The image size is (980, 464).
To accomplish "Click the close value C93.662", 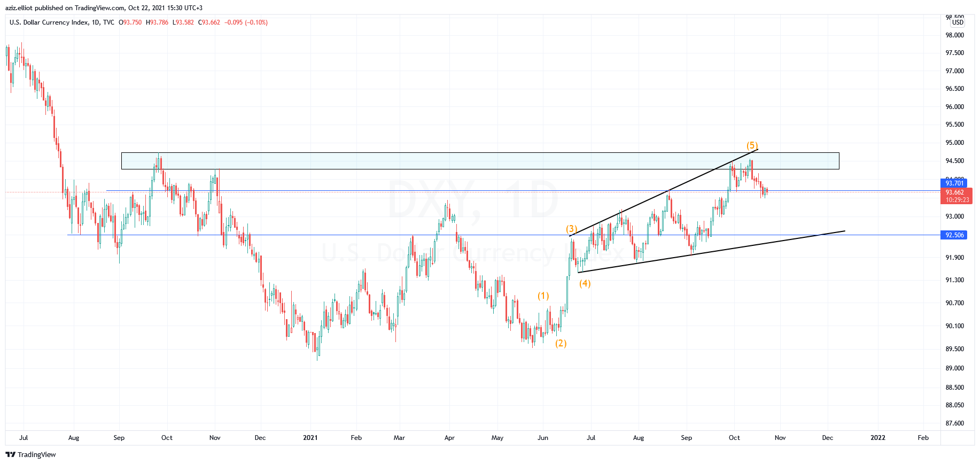I will tap(209, 22).
